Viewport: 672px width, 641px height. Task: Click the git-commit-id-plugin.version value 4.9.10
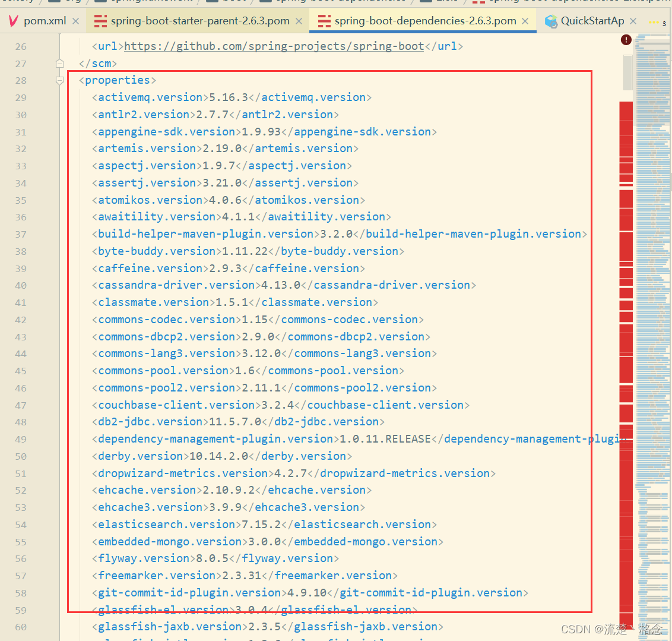(x=307, y=592)
